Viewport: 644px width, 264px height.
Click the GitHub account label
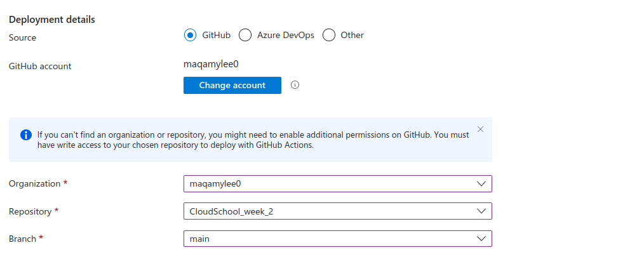40,66
